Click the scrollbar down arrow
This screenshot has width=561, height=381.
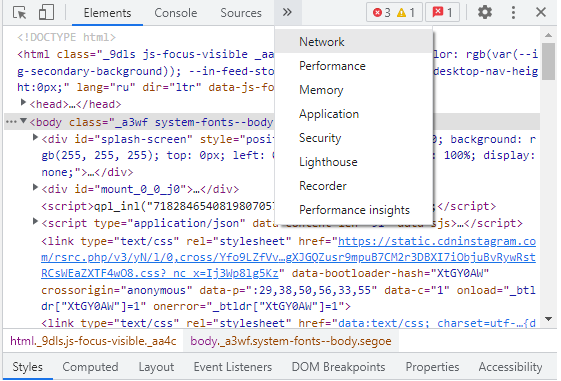pyautogui.click(x=548, y=319)
